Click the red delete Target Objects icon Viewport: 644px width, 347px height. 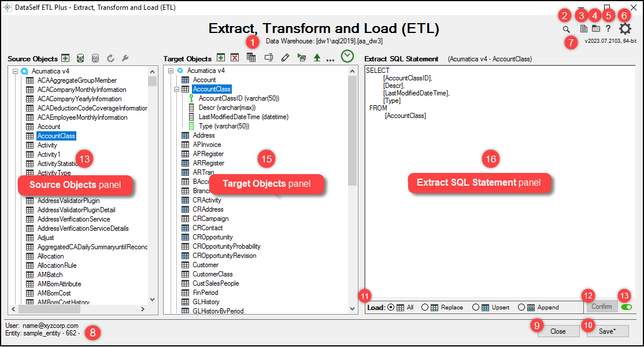[235, 58]
